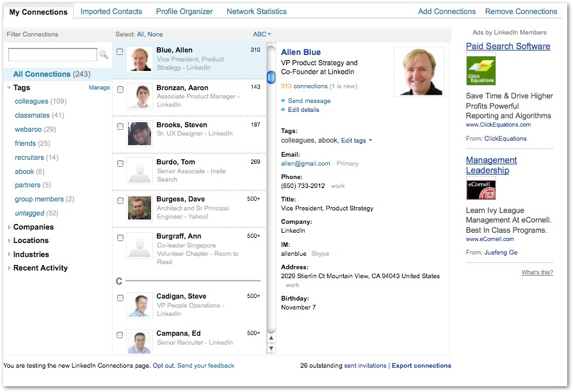Filter by recruiters tag

29,157
